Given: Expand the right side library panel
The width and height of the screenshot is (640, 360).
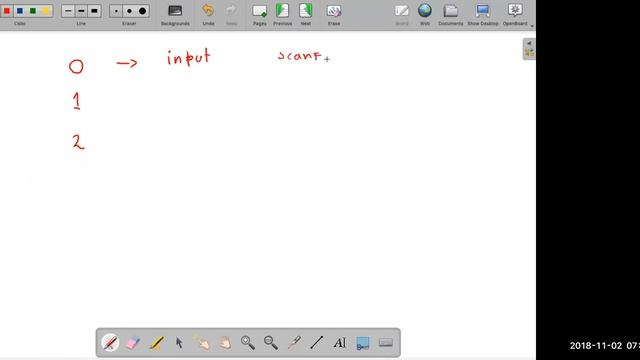Looking at the screenshot, I should 529,49.
